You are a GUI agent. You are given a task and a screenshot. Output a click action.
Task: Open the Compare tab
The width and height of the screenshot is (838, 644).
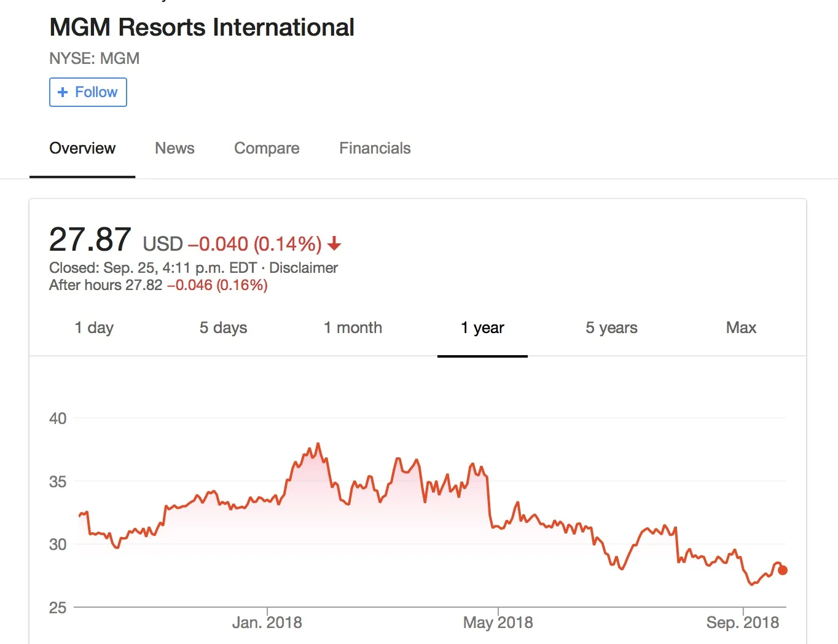[x=267, y=148]
